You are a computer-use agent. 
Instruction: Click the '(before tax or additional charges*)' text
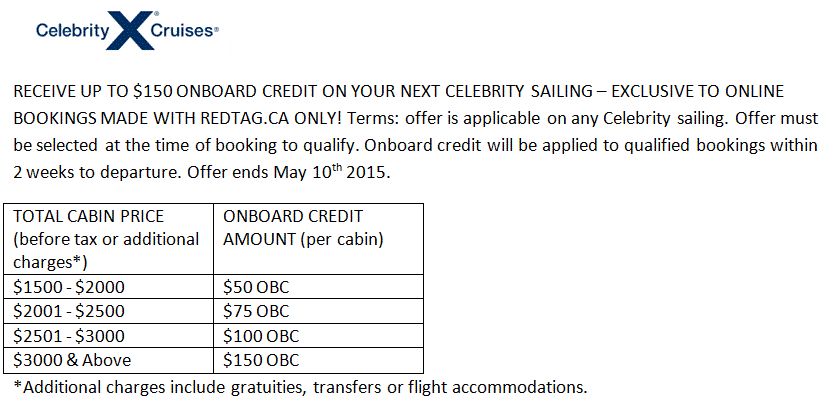tap(106, 251)
